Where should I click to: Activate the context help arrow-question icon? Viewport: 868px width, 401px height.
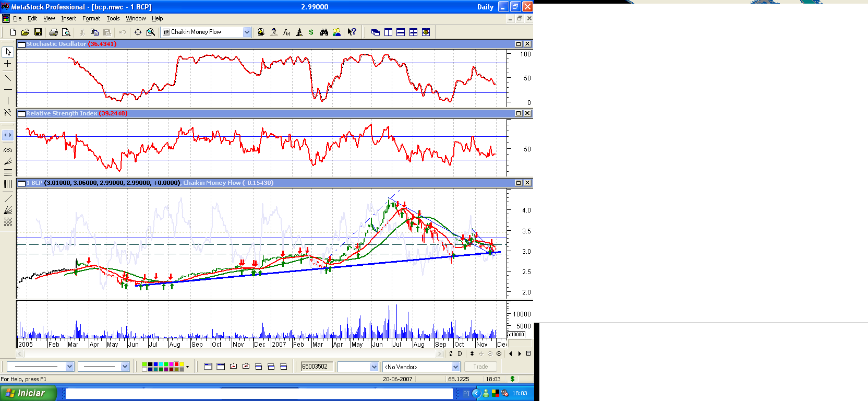352,32
